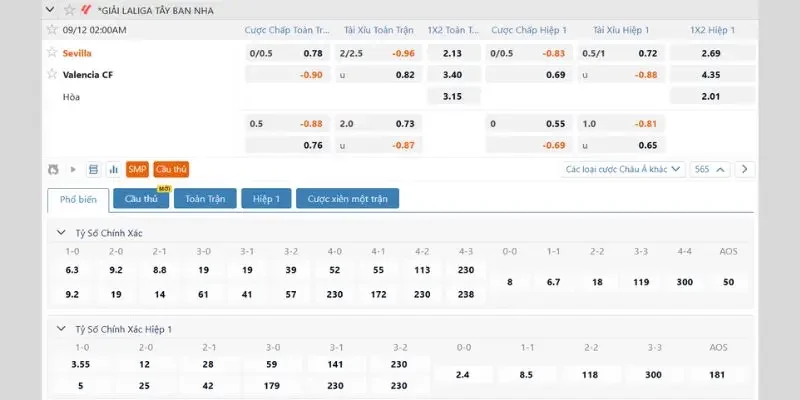
Task: Choose correct score 2-2 at 18
Action: pos(597,282)
